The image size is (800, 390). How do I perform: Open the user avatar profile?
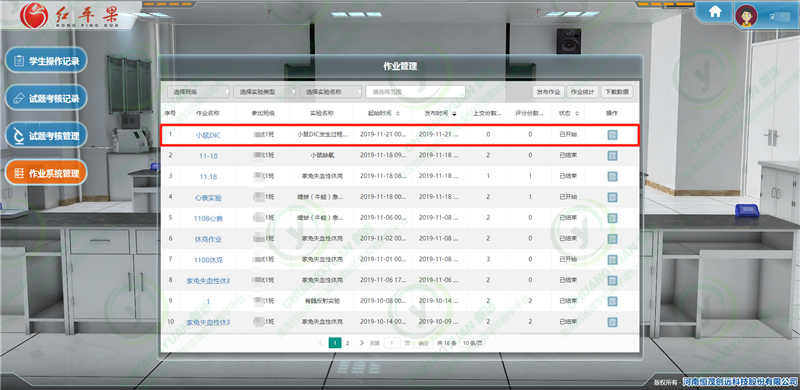tap(745, 16)
